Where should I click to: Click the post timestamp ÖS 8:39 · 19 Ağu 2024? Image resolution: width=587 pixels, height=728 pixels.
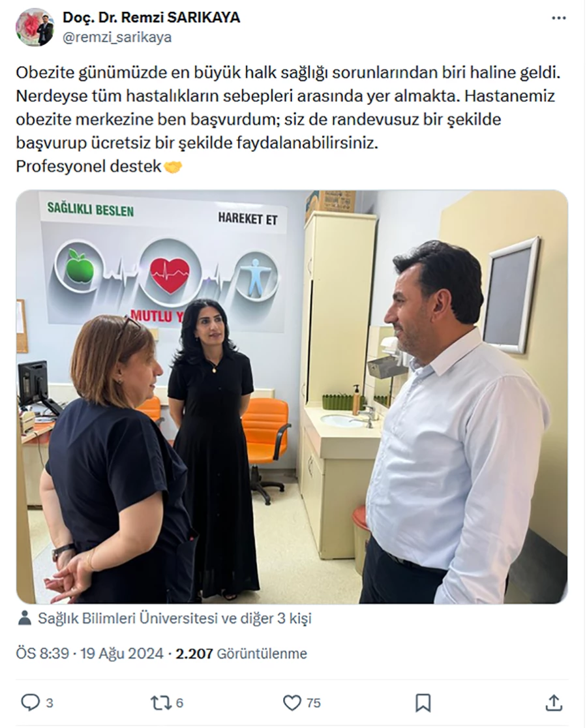90,654
